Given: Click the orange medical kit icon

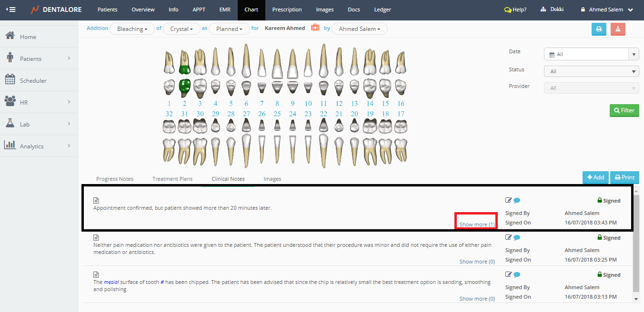Looking at the screenshot, I should pyautogui.click(x=315, y=28).
